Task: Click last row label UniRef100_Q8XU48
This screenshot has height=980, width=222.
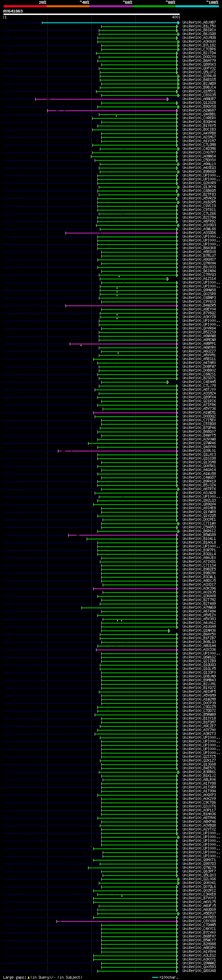Action: click(199, 971)
